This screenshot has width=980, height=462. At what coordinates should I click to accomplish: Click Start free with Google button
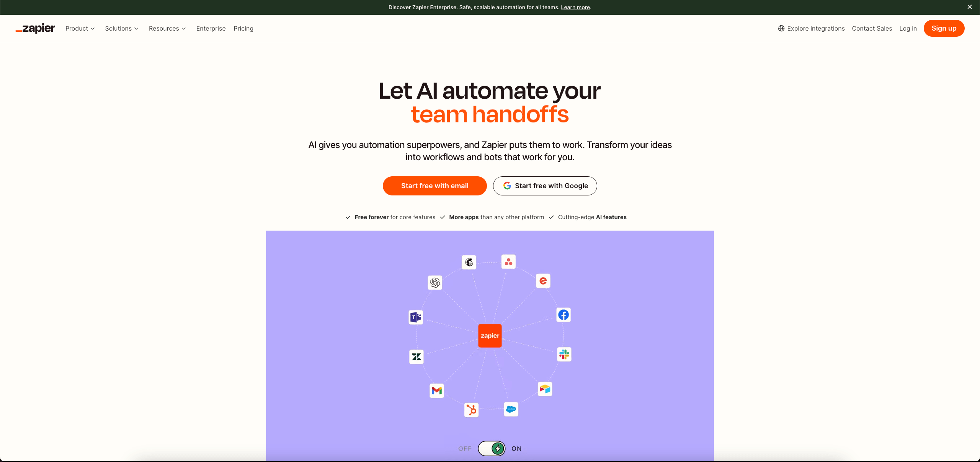tap(545, 185)
